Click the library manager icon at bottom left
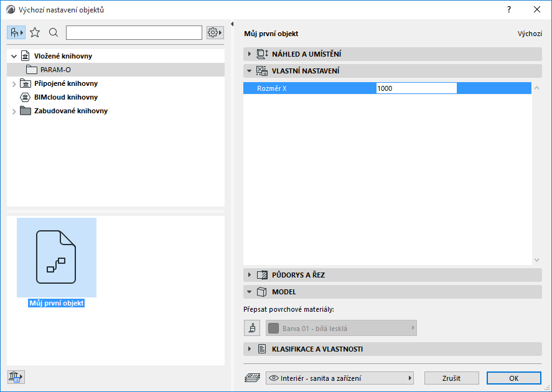552x392 pixels. click(15, 376)
